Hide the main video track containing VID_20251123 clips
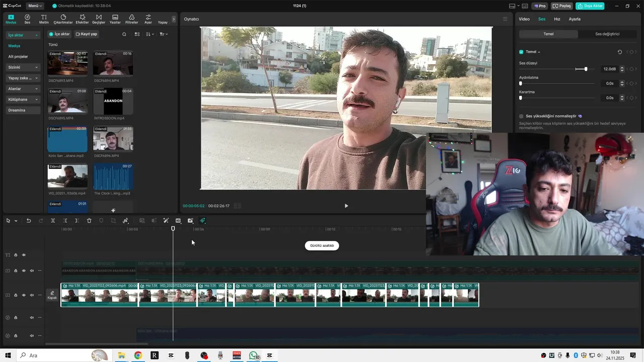The image size is (644, 362). point(24,295)
